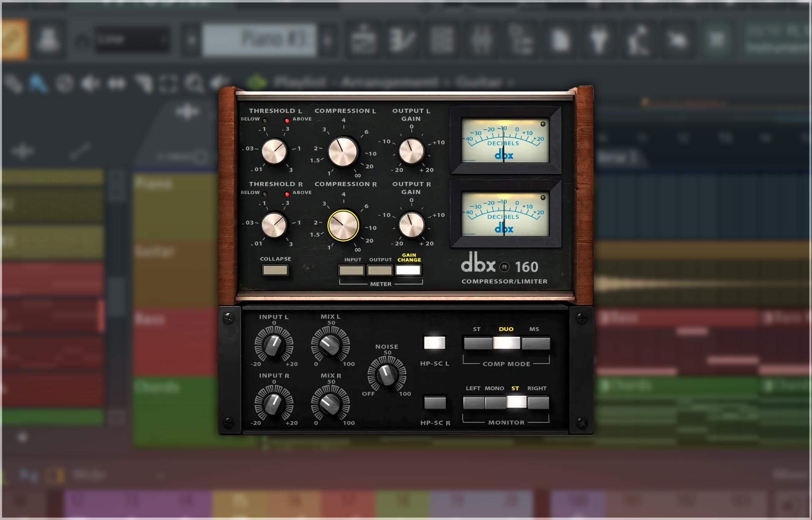Switch the meter to Input
812x520 pixels.
(x=351, y=270)
